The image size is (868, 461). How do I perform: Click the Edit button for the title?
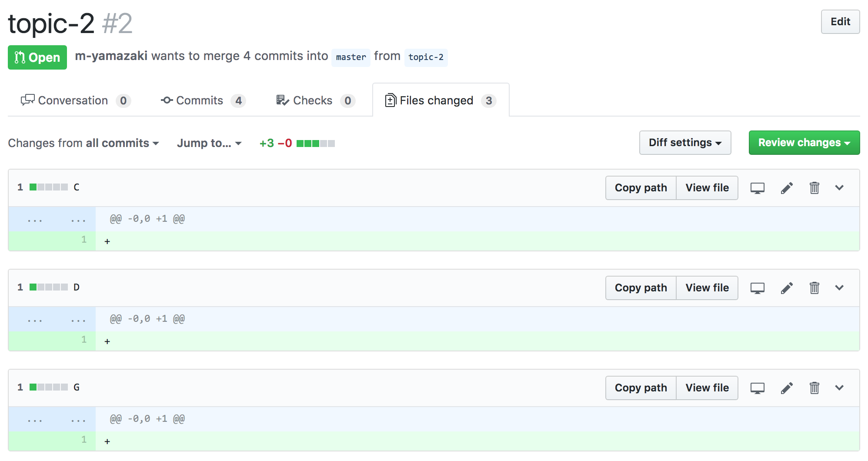coord(840,22)
